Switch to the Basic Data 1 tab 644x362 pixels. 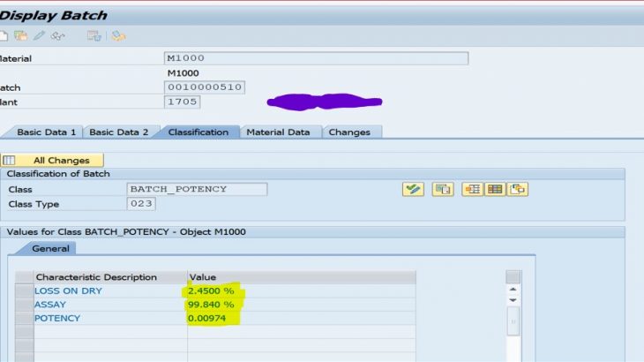click(x=48, y=132)
